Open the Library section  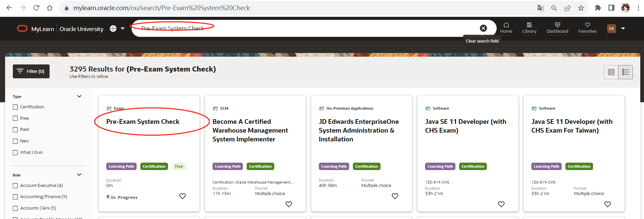pyautogui.click(x=529, y=28)
